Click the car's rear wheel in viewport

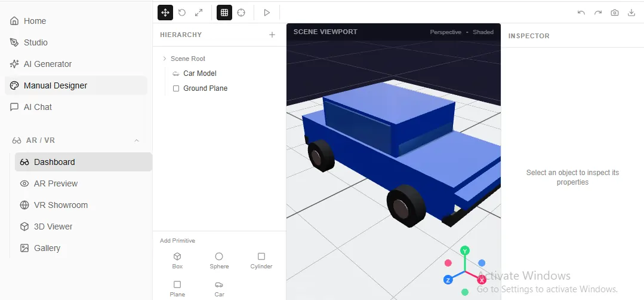(x=321, y=155)
